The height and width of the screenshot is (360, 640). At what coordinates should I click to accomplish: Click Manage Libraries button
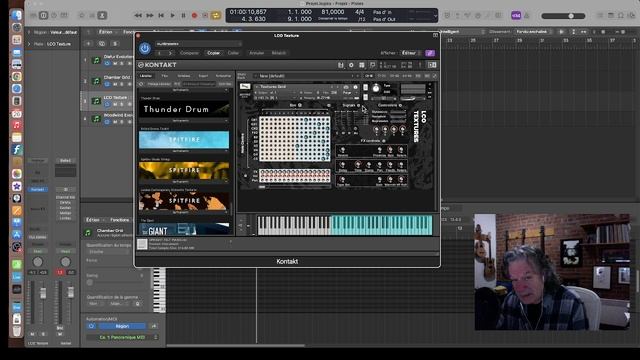[159, 84]
